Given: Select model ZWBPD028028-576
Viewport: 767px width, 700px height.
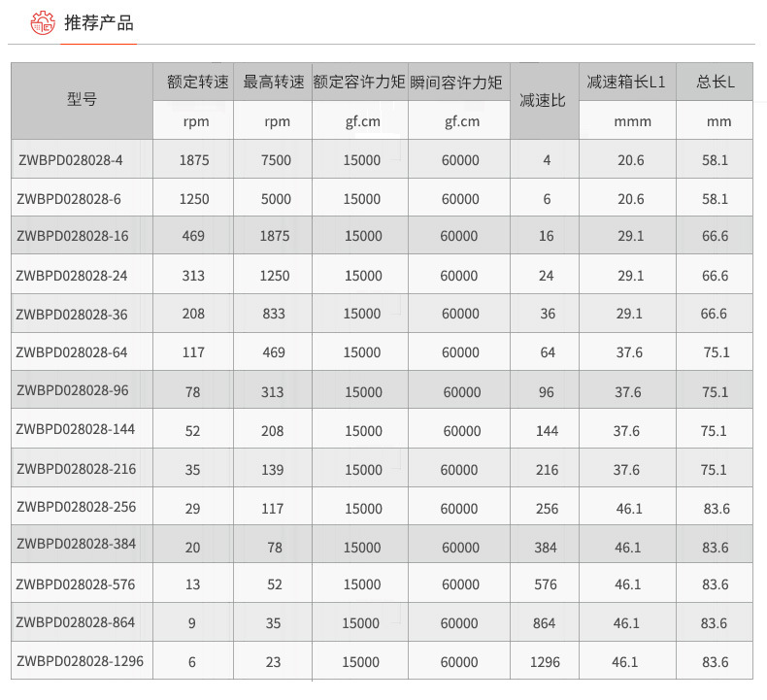Looking at the screenshot, I should coord(76,584).
